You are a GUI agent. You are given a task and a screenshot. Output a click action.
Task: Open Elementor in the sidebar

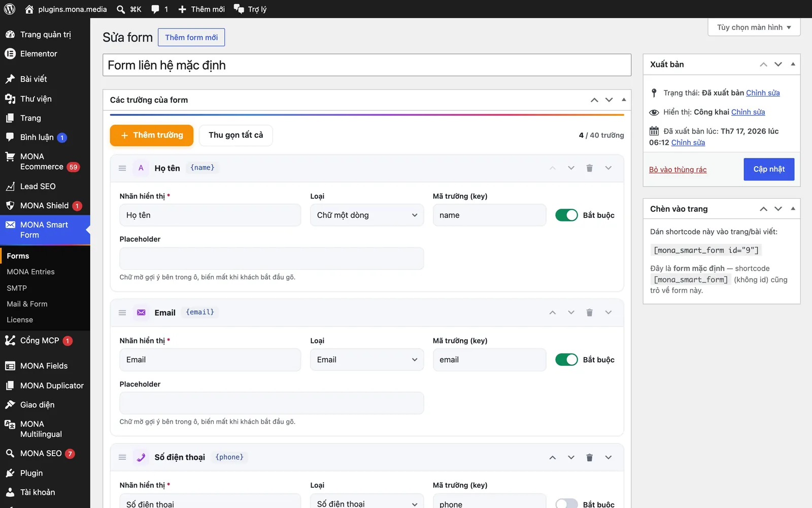pos(39,54)
